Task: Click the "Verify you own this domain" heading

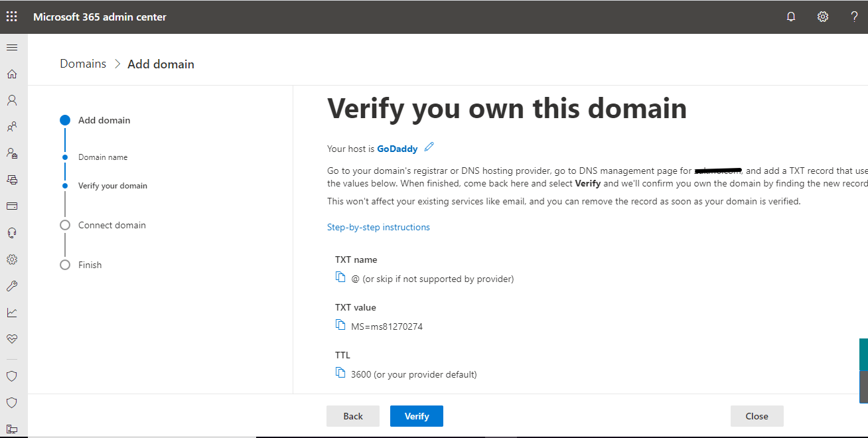Action: [x=507, y=108]
